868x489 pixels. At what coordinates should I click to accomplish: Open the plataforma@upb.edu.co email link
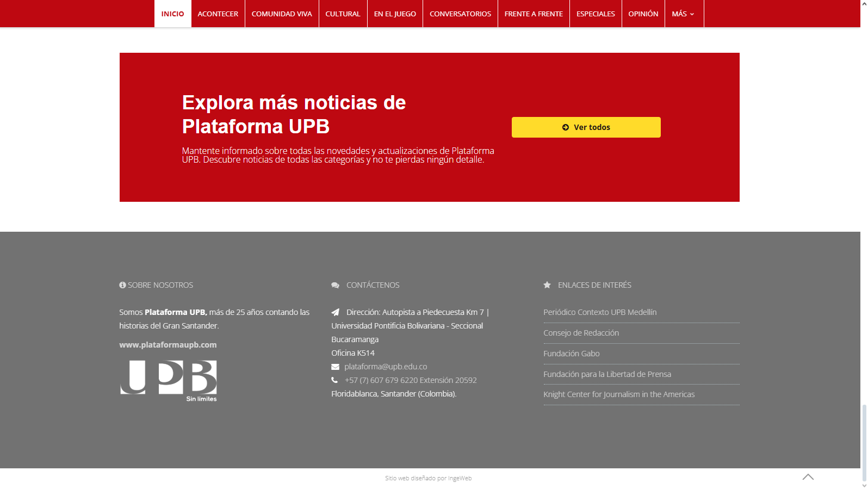(386, 367)
